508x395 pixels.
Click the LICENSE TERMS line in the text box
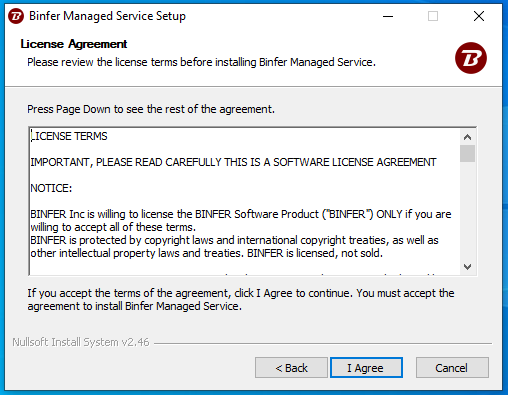coord(69,136)
